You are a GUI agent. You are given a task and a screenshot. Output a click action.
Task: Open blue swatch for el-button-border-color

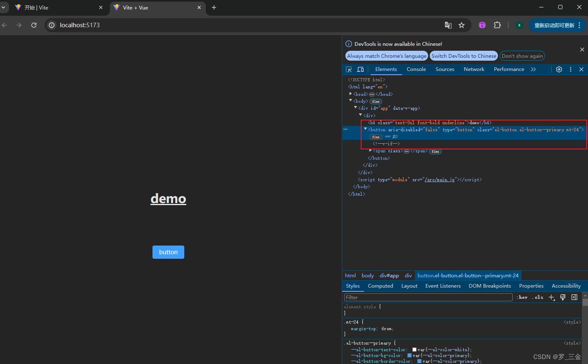pyautogui.click(x=419, y=361)
